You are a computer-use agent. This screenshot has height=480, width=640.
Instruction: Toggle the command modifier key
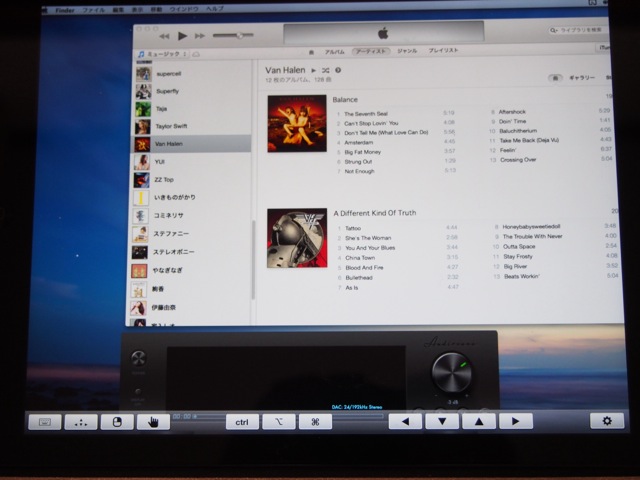[x=315, y=422]
